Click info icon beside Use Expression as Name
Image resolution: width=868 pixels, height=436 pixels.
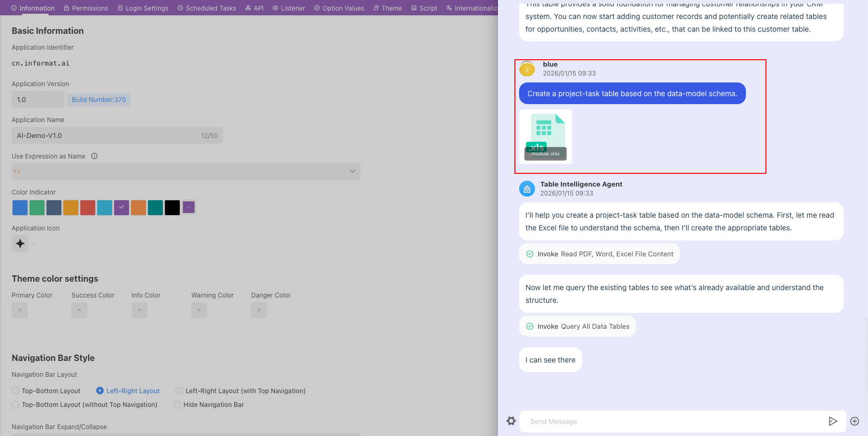pyautogui.click(x=95, y=156)
